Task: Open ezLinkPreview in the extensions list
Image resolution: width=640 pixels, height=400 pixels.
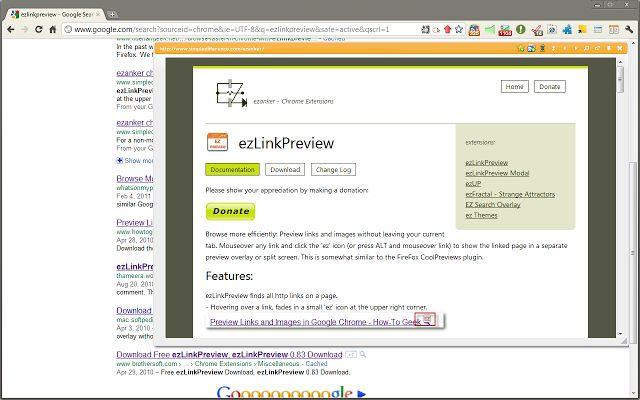Action: 487,162
